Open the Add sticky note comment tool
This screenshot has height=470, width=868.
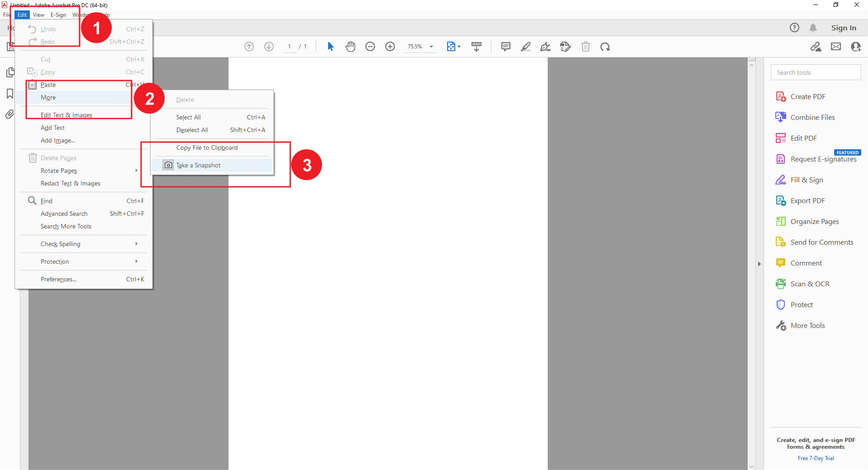pyautogui.click(x=505, y=47)
